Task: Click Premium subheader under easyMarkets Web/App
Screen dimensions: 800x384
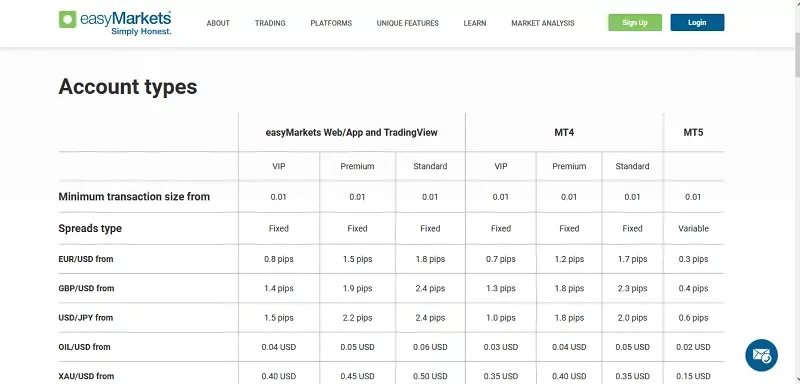Action: click(357, 166)
